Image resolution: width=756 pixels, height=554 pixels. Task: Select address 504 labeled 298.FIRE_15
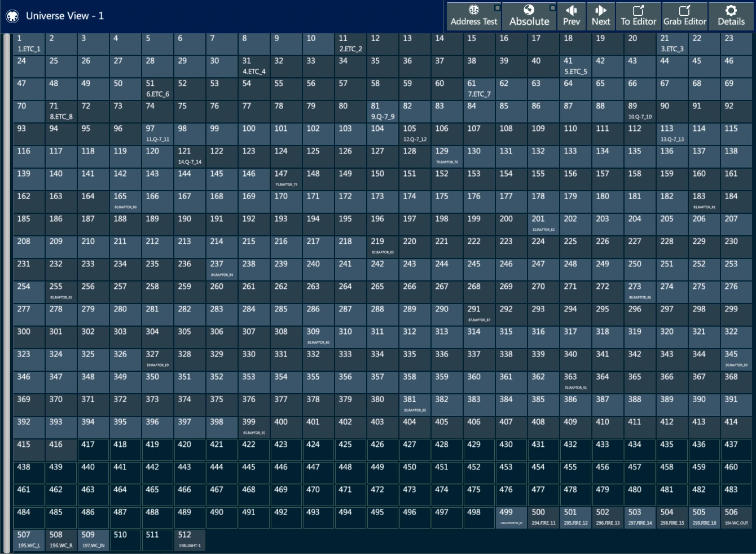click(x=672, y=518)
